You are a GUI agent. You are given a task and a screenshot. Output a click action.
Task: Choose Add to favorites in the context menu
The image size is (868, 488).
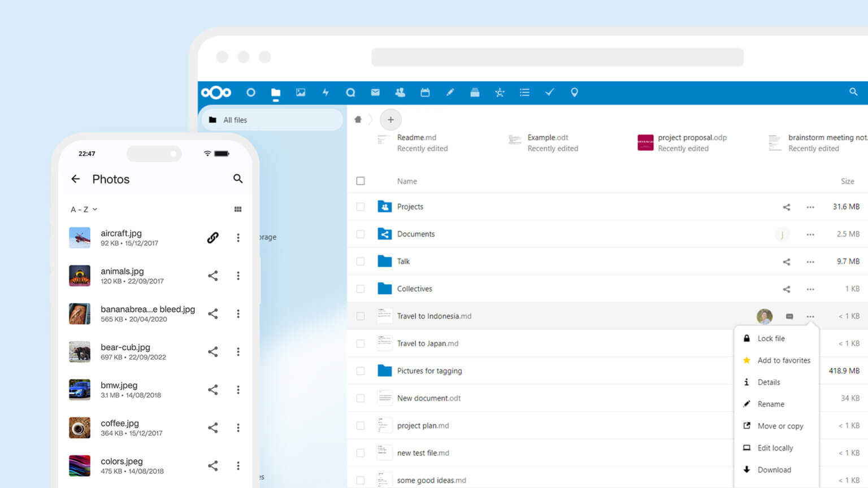(784, 360)
